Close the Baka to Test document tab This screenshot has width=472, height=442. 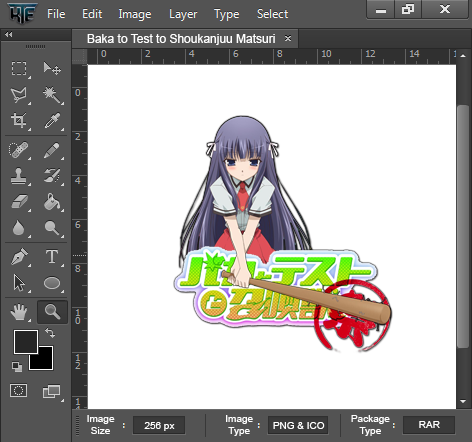click(288, 38)
